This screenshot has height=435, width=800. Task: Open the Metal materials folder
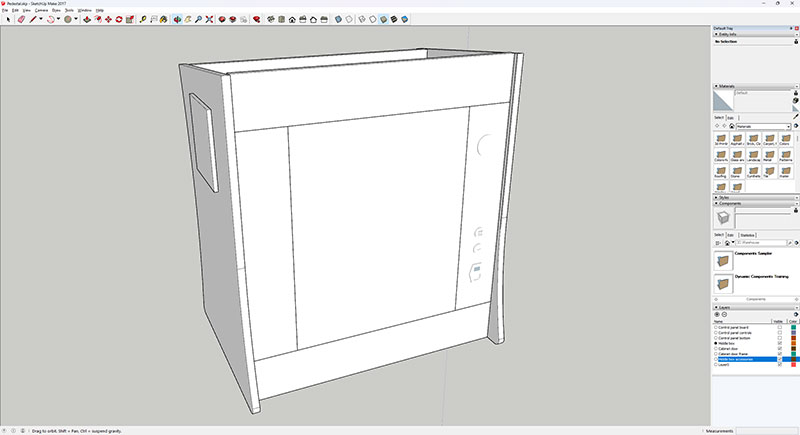(x=769, y=155)
